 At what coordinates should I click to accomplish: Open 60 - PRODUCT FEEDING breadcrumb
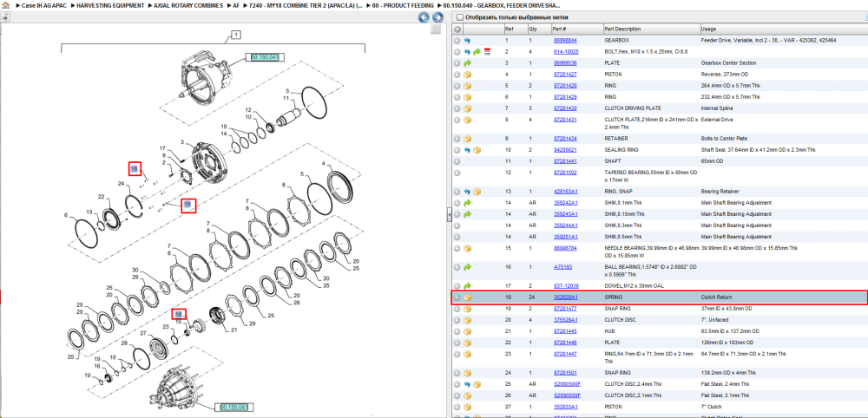point(403,5)
